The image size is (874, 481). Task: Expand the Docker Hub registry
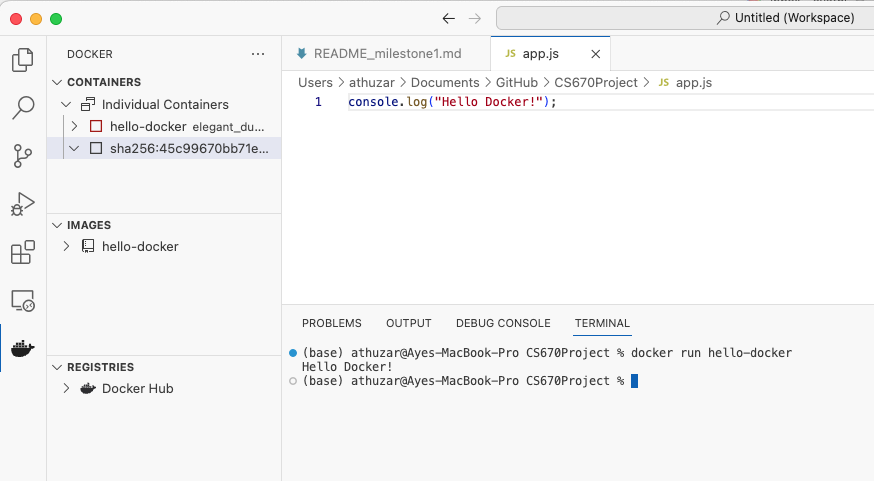tap(66, 388)
